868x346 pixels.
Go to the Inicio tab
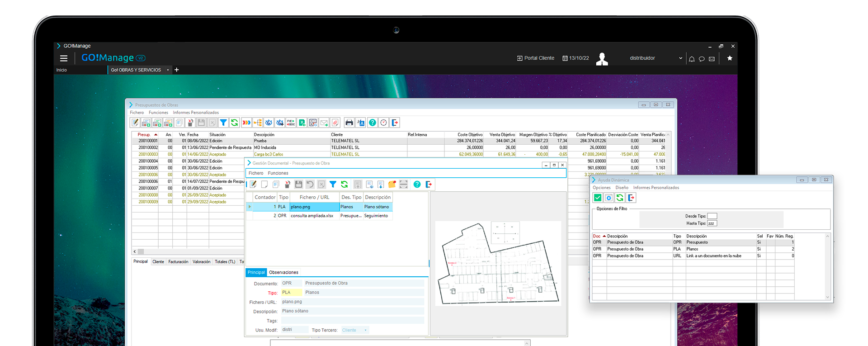61,70
